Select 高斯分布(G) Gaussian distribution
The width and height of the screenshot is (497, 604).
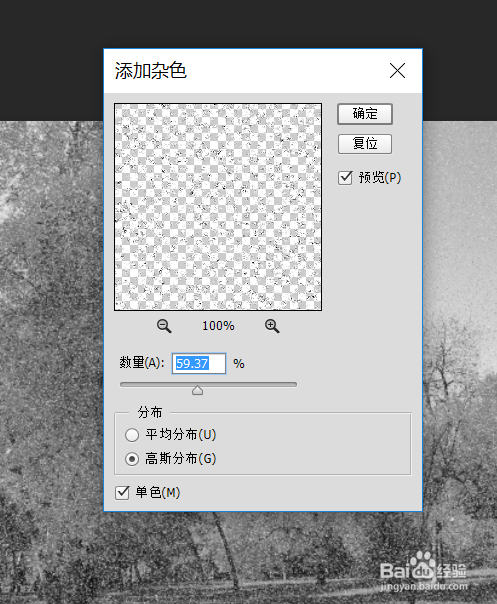coord(132,459)
